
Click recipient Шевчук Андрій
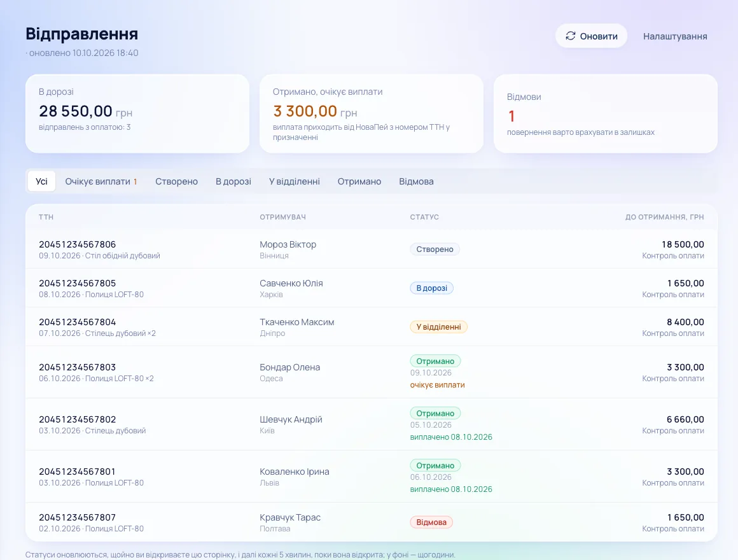[291, 419]
